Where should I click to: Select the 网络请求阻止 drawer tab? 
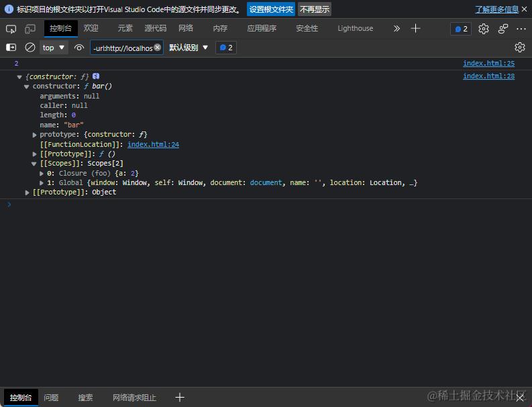pyautogui.click(x=134, y=398)
